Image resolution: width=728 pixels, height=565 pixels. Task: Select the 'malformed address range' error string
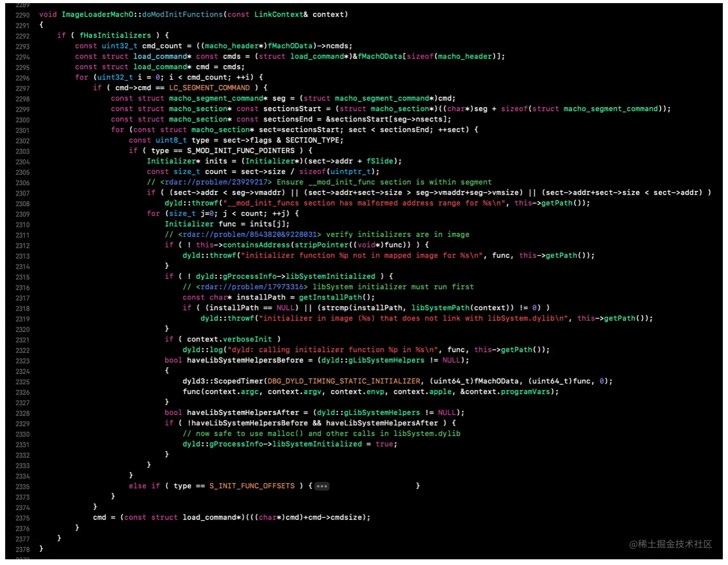(364, 203)
